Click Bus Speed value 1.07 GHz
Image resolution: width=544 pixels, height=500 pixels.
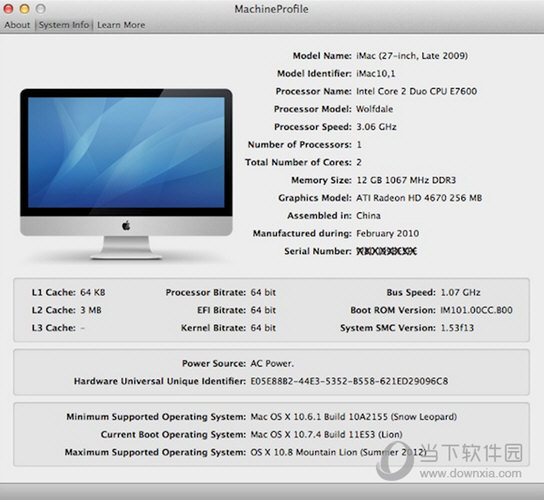pyautogui.click(x=460, y=293)
